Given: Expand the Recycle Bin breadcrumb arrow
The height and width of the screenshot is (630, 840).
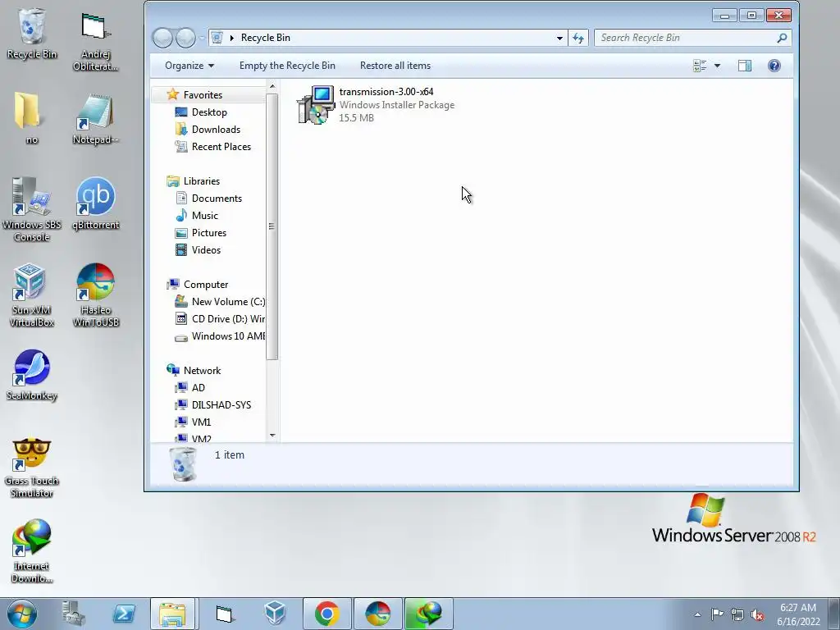Looking at the screenshot, I should coord(232,38).
